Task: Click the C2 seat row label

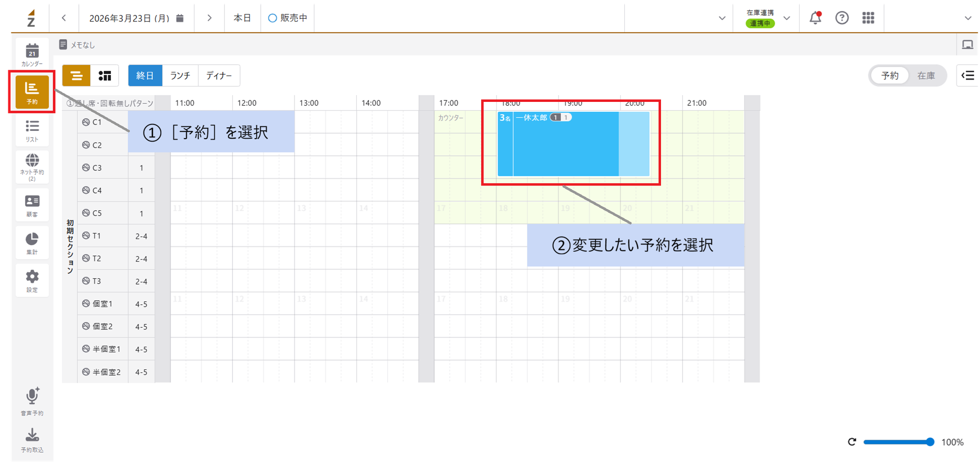Action: 97,145
